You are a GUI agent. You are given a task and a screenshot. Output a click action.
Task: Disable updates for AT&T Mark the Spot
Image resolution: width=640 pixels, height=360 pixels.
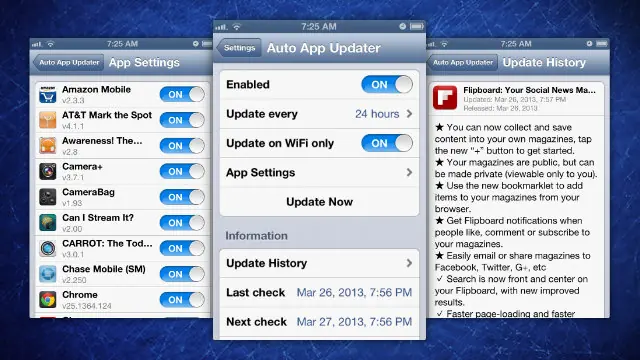[x=182, y=120]
